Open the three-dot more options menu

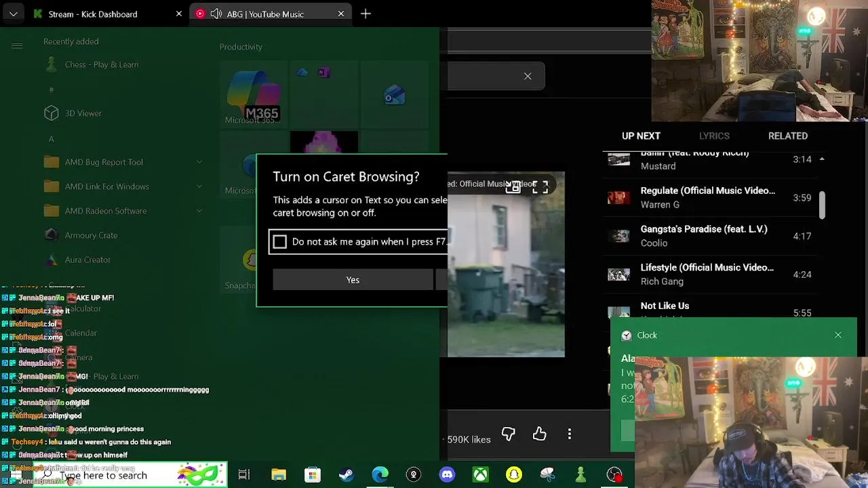570,434
